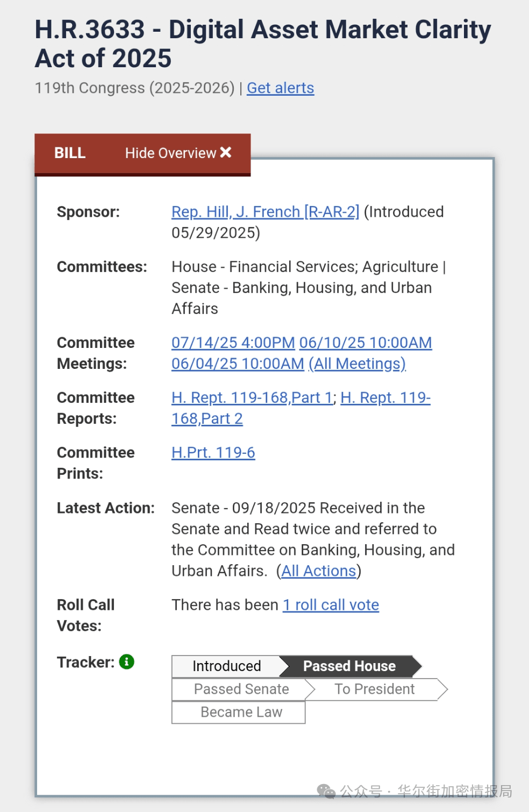Screen dimensions: 529x812
Task: Open the 1 roll call vote link
Action: [x=331, y=605]
